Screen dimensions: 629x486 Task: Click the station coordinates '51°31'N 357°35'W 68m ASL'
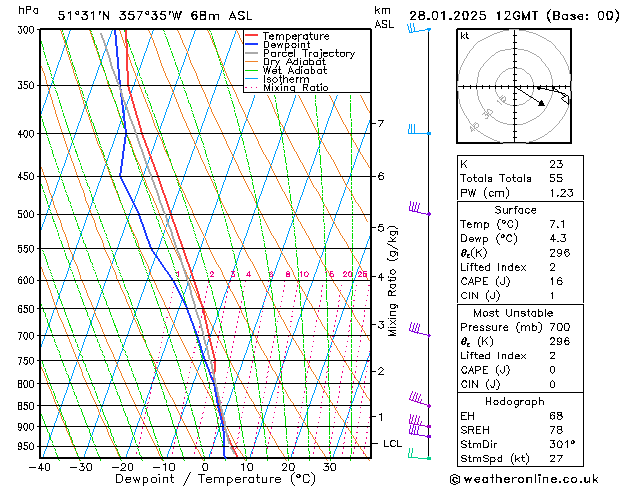155,16
